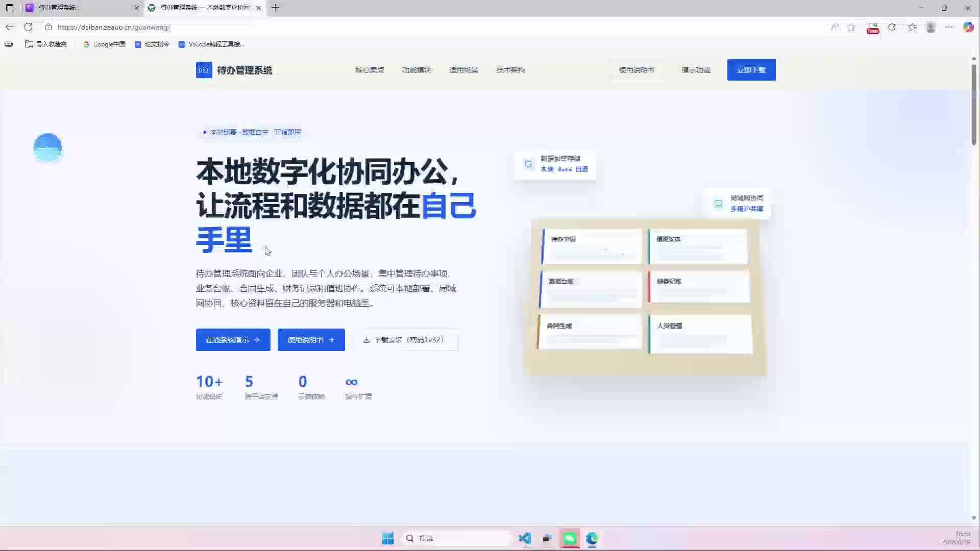Open the 核心卖点 nav item
This screenshot has height=551, width=980.
pos(370,70)
